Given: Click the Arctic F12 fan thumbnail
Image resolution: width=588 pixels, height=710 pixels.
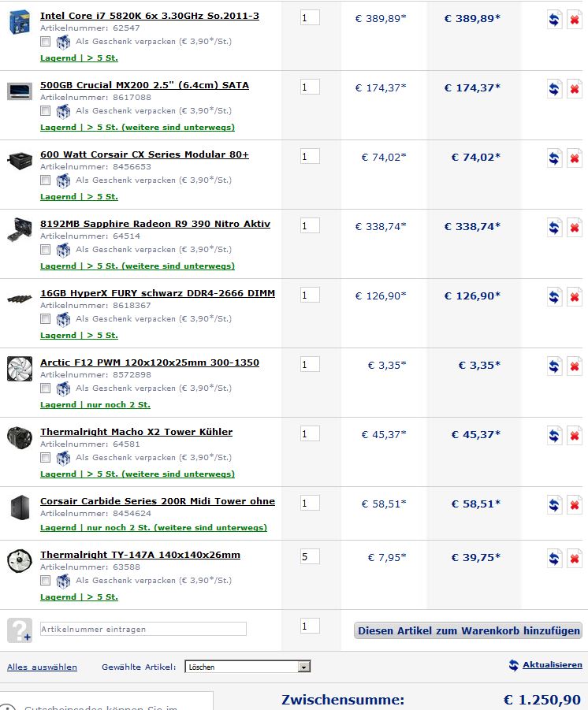Looking at the screenshot, I should click(x=20, y=369).
